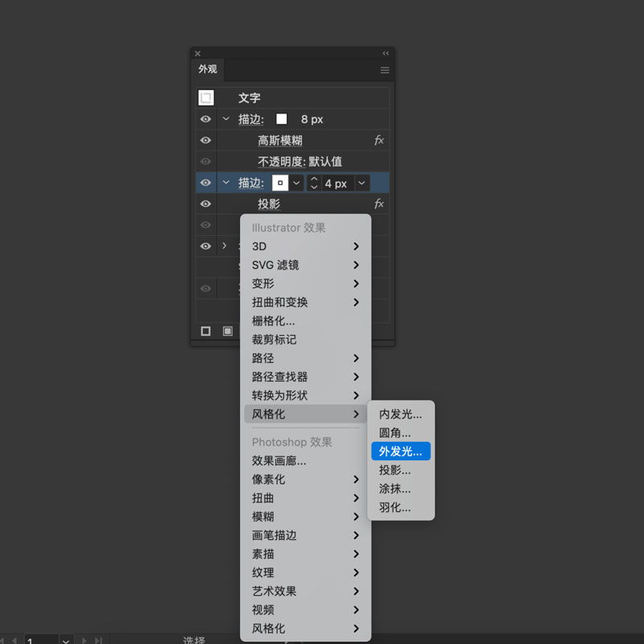
Task: Choose 涂抹... from the submenu
Action: (x=401, y=489)
